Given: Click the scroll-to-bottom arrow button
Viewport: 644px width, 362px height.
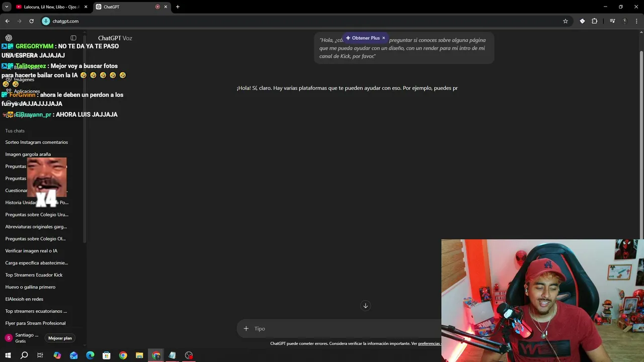Looking at the screenshot, I should [366, 306].
